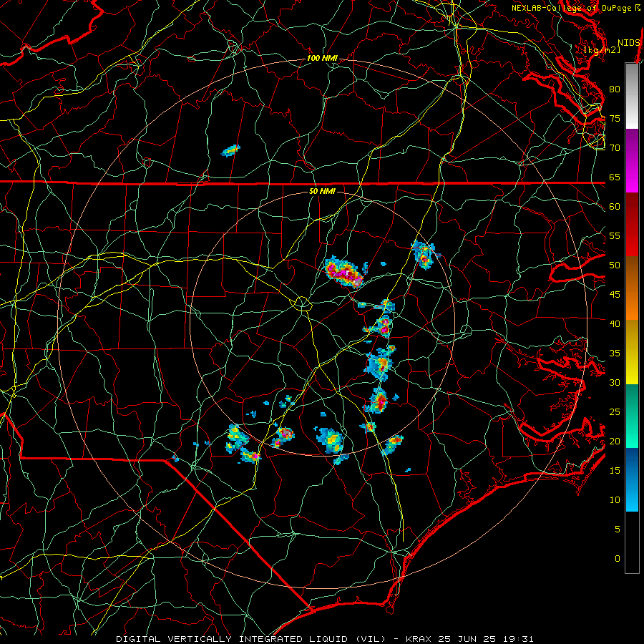
Task: Click the NIDS label above the scale
Action: [x=628, y=43]
